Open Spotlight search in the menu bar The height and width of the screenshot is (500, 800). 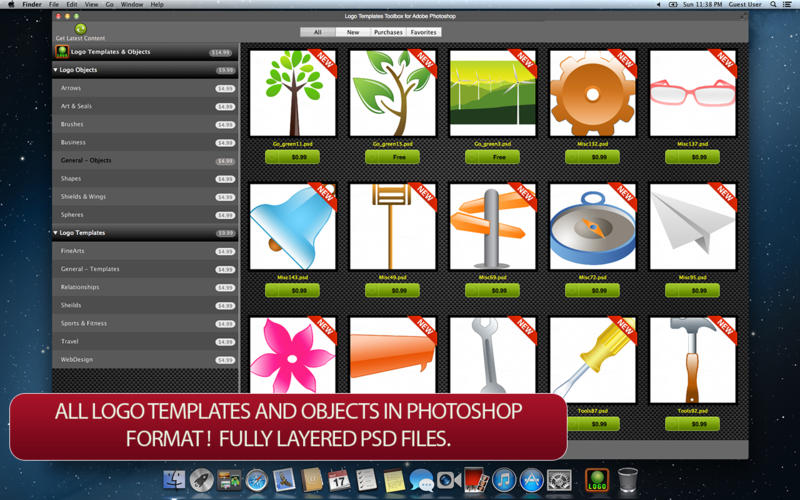(773, 4)
